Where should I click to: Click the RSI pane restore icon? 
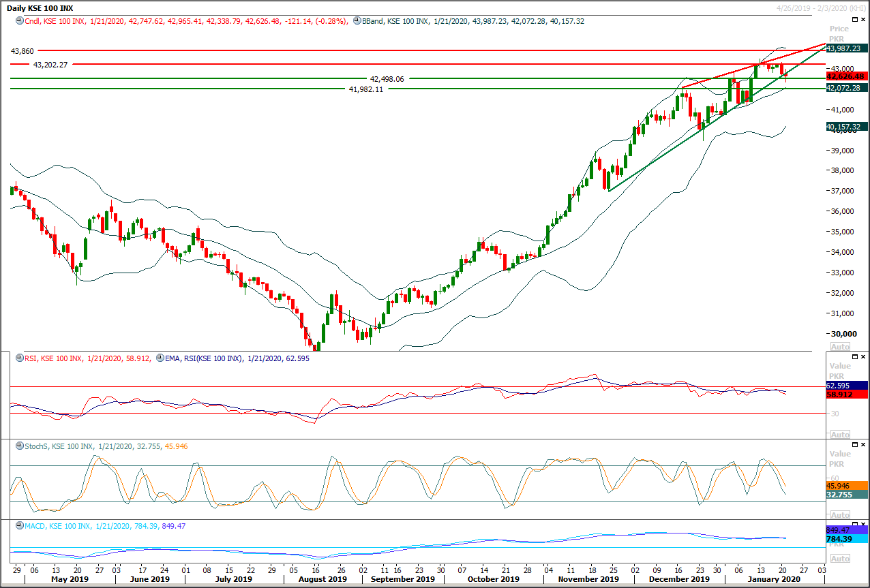[854, 356]
